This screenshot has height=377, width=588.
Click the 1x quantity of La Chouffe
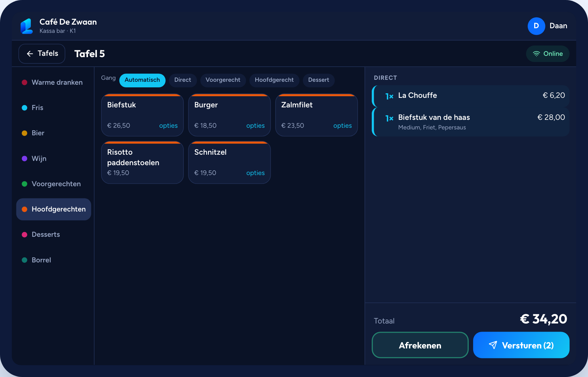point(389,96)
